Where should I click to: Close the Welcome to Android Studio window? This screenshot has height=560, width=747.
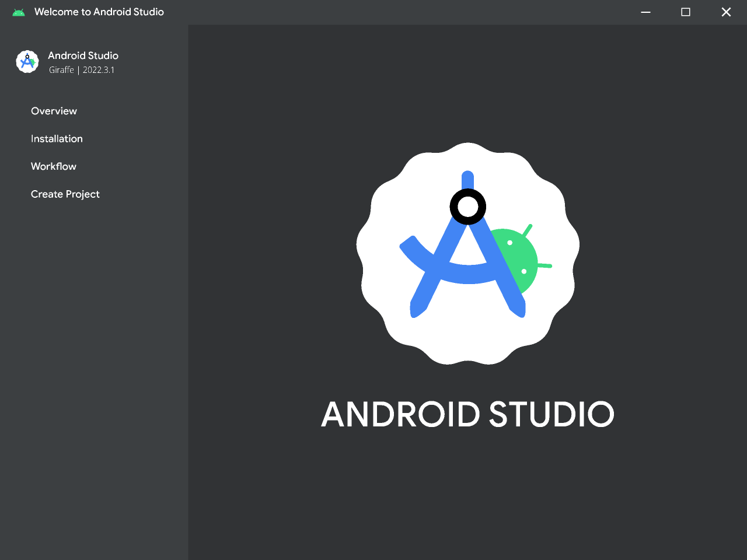726,12
